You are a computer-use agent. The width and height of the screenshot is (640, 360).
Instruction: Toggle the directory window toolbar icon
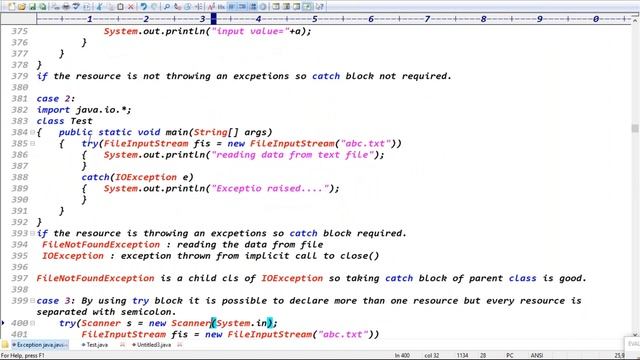(276, 7)
